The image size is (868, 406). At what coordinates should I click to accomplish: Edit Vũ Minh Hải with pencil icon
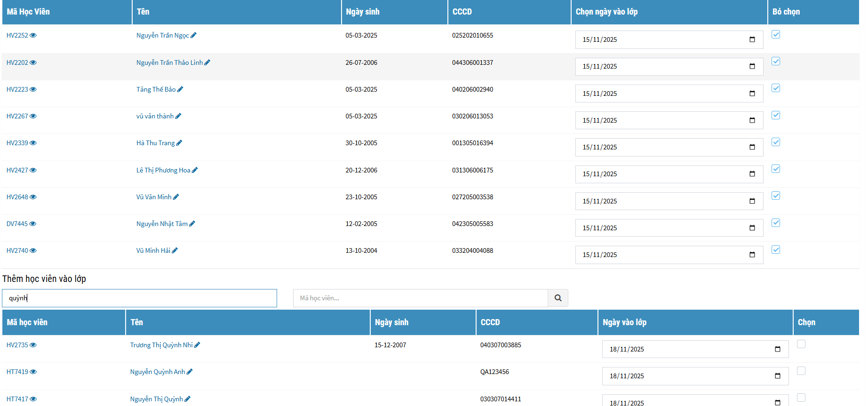175,250
